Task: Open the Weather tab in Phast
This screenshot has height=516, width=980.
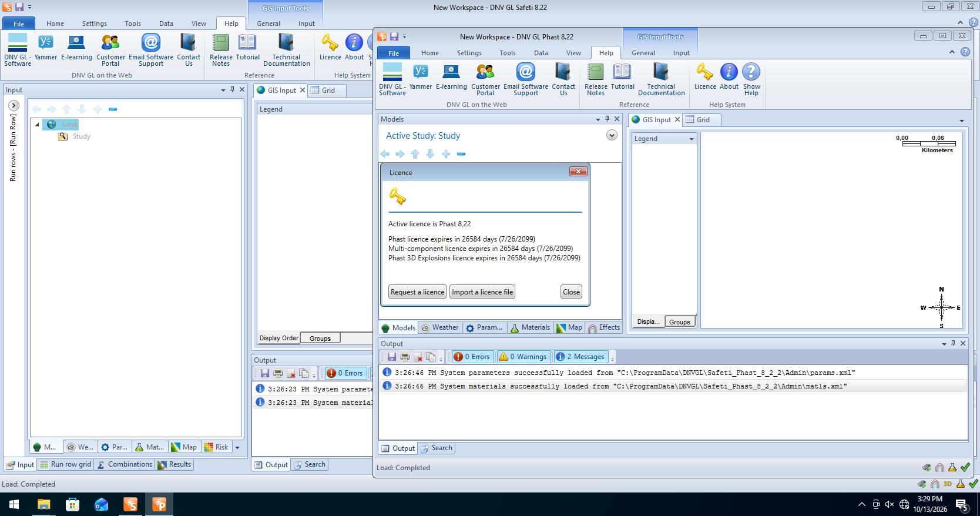Action: (x=440, y=328)
